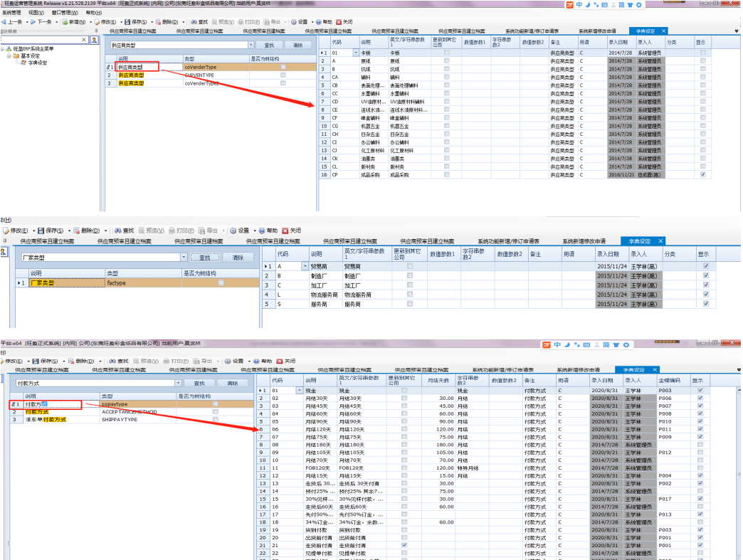Screen dimensions: 743x560
Task: Click 保存(S) save icon in top window toolbar
Action: tap(127, 22)
